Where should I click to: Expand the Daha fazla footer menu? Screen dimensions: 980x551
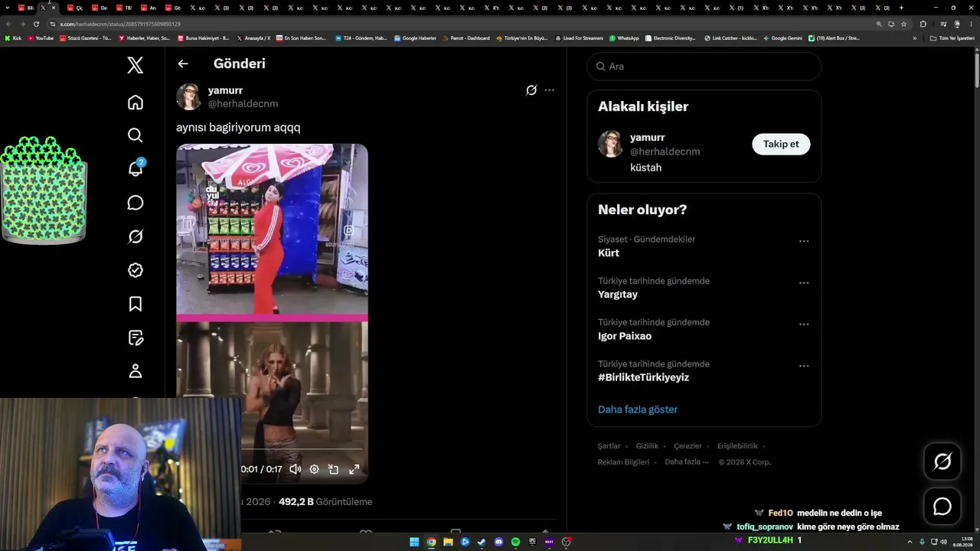click(x=686, y=462)
